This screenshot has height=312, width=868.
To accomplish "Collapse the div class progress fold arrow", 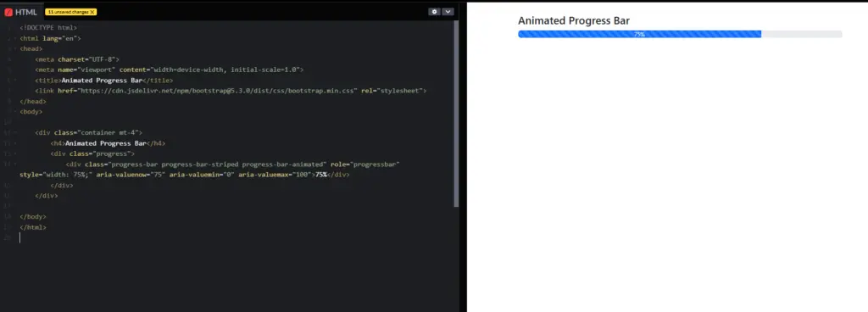I will tap(15, 154).
